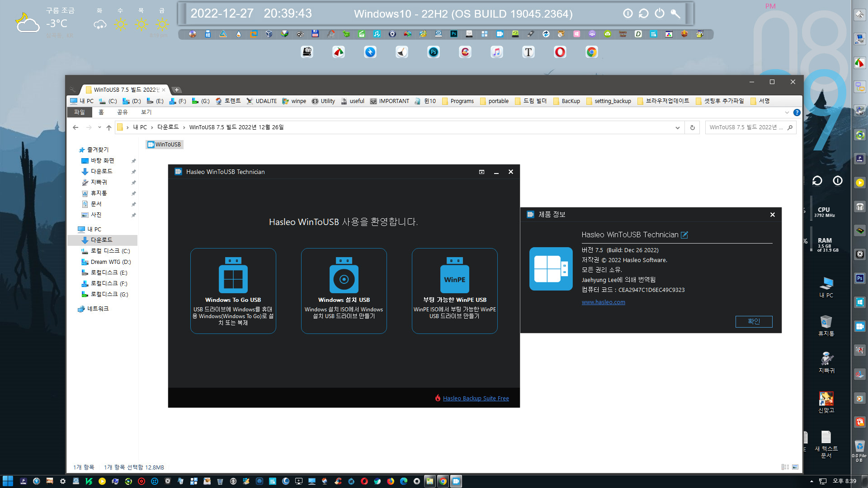Select 로컬 디스크 (C:) in navigation pane
Viewport: 868px width, 488px height.
(106, 251)
